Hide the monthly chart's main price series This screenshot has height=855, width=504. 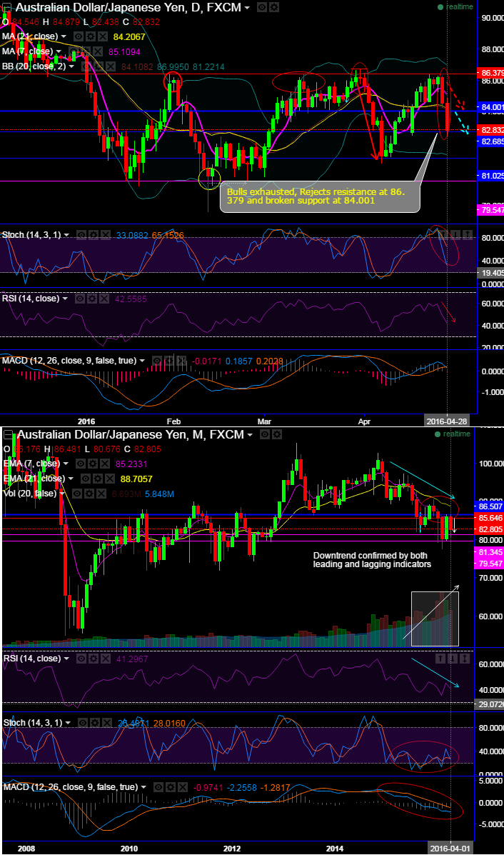tap(264, 434)
